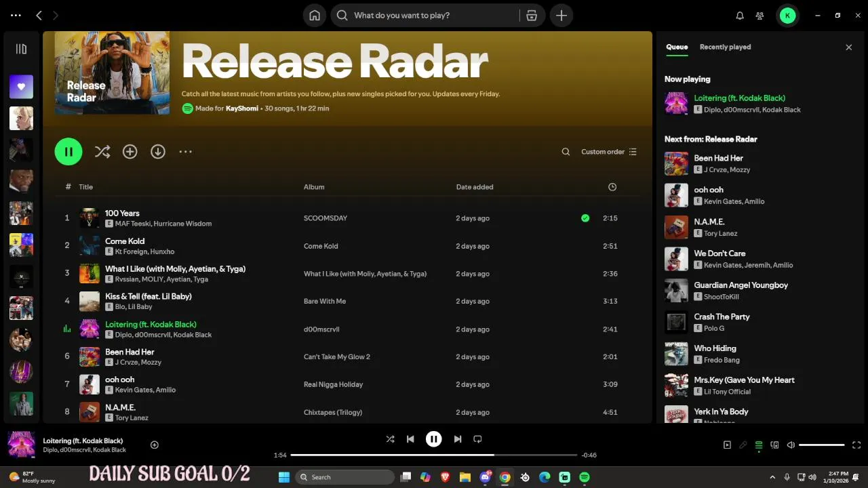Sort tracks by the Title column
Image resolution: width=868 pixels, height=488 pixels.
pyautogui.click(x=85, y=187)
